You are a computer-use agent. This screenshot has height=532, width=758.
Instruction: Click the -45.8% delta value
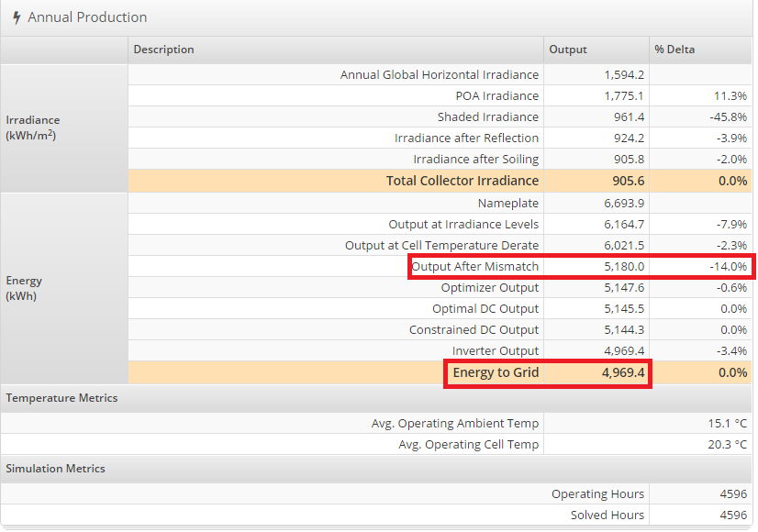[x=728, y=116]
